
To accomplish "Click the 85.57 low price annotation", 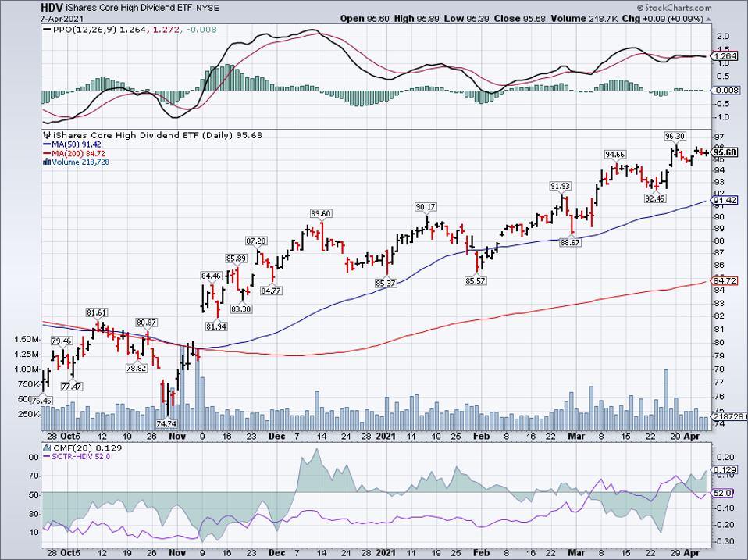I will pyautogui.click(x=476, y=281).
